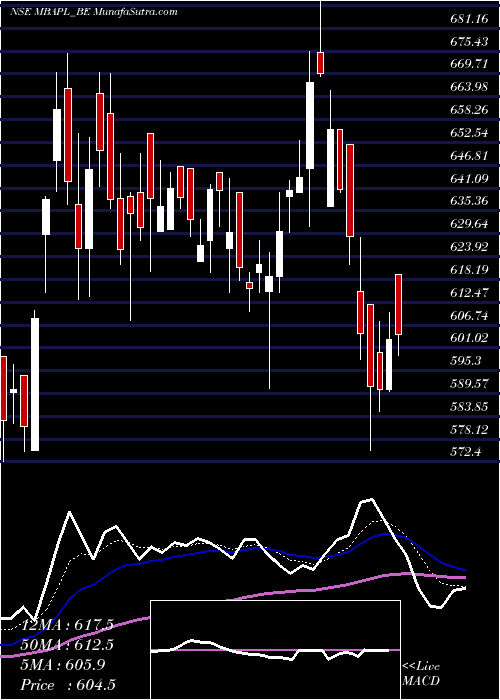This screenshot has height=700, width=500.
Task: Click the 658.26 price axis label
Action: click(x=470, y=110)
